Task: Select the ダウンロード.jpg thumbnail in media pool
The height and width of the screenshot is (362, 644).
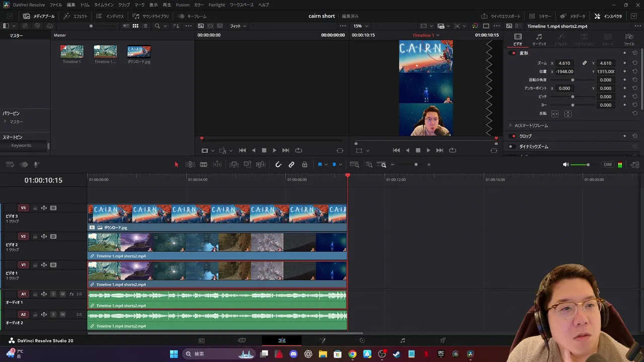Action: 139,52
